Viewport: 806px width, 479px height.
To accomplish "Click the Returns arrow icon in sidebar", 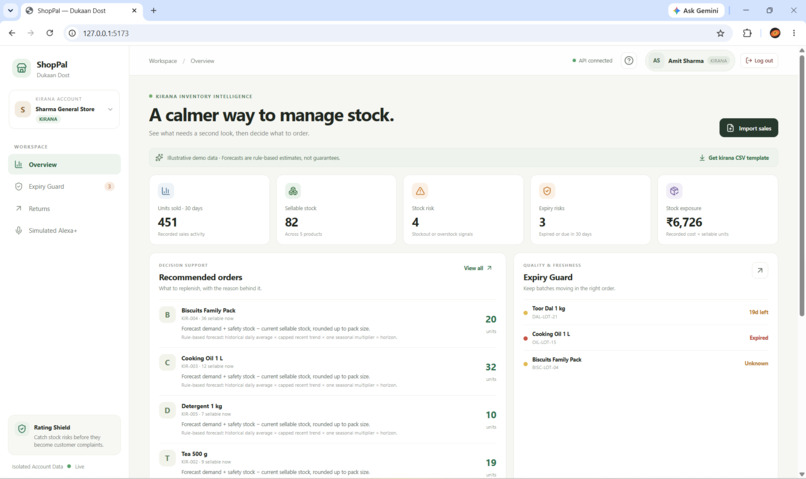I will tap(19, 209).
